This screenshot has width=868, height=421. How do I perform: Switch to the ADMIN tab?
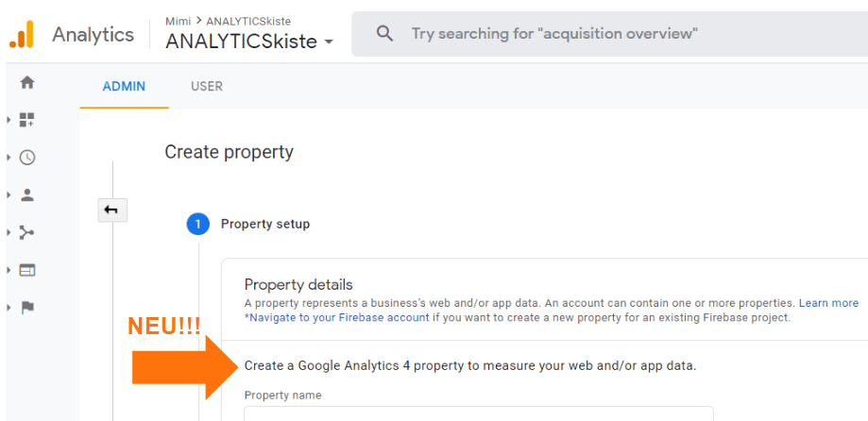124,86
